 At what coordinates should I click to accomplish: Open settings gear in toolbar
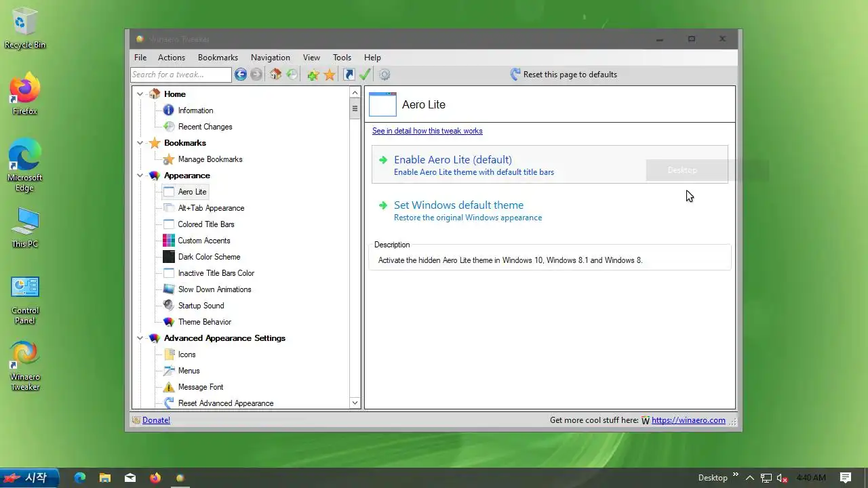pos(384,75)
